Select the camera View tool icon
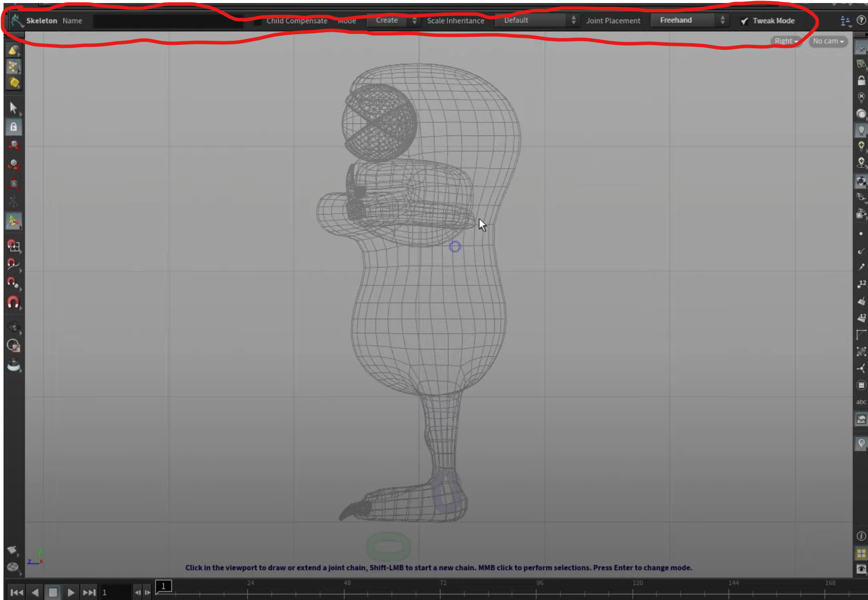 pyautogui.click(x=14, y=327)
